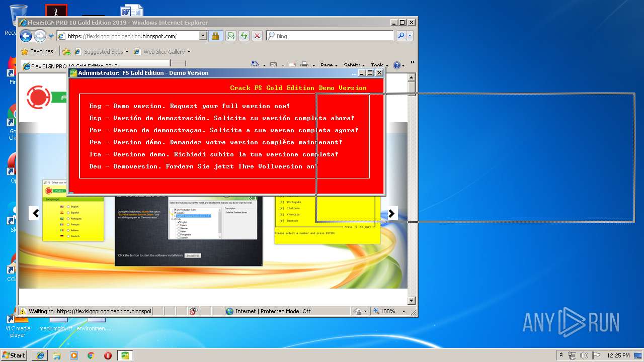Open search provider dropdown
The width and height of the screenshot is (644, 362).
coord(410,36)
